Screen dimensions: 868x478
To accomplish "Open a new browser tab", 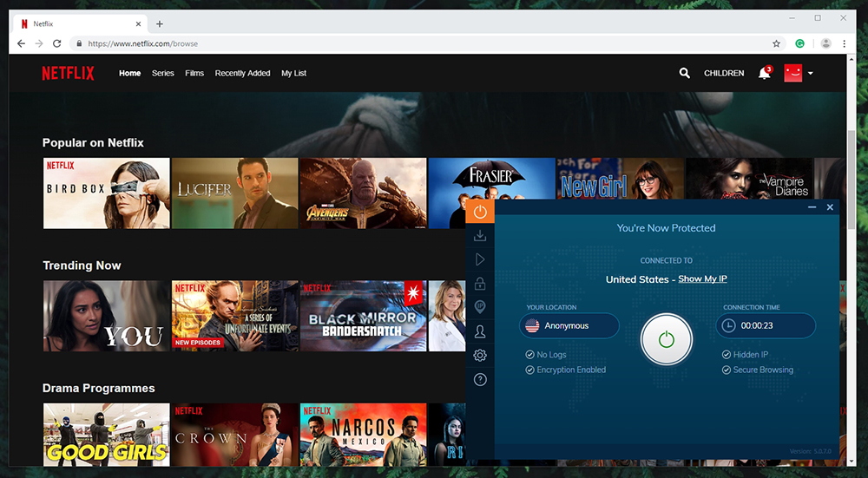I will click(x=160, y=23).
